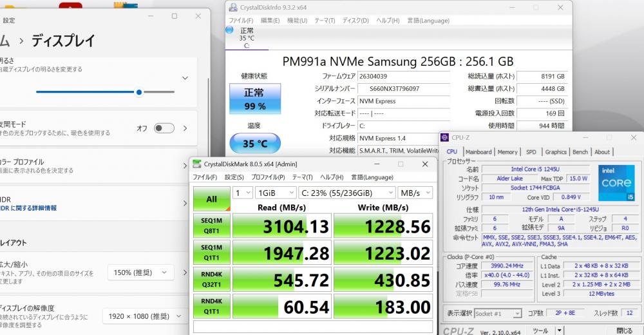Open night mode settings via its arrow chevron
The width and height of the screenshot is (644, 335).
tap(185, 128)
